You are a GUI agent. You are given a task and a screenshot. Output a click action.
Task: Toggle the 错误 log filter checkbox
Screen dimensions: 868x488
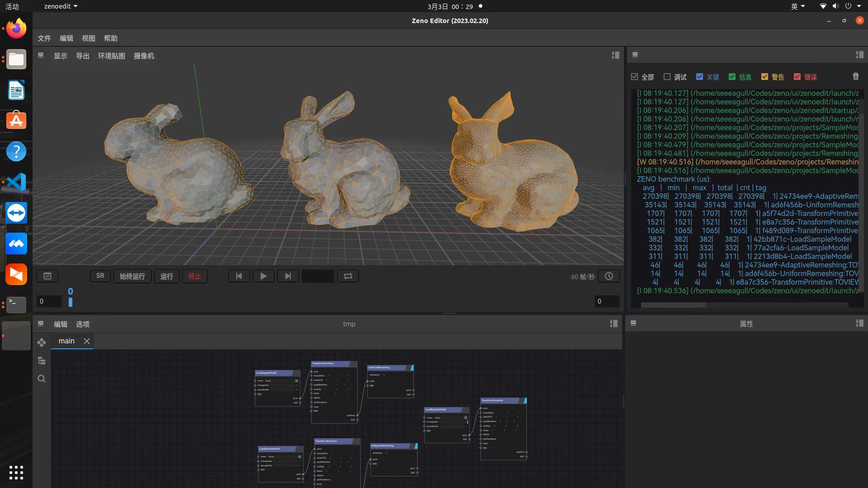point(797,77)
